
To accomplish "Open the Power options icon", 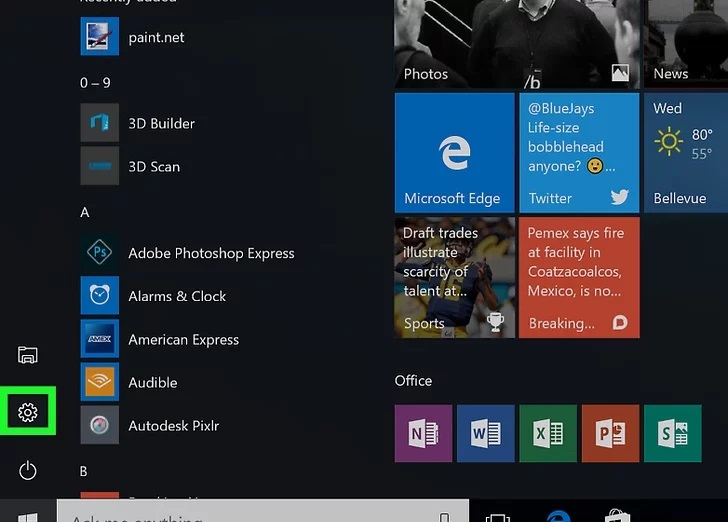I will 28,470.
